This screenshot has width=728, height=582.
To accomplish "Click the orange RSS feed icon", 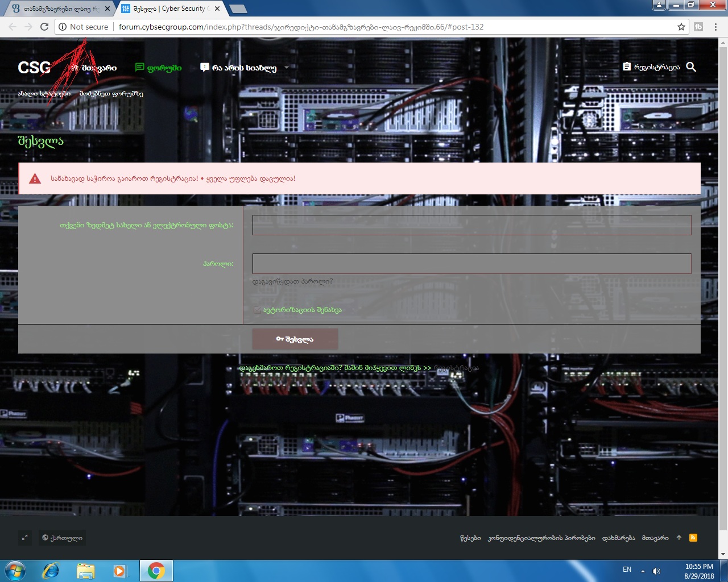I will pyautogui.click(x=693, y=538).
